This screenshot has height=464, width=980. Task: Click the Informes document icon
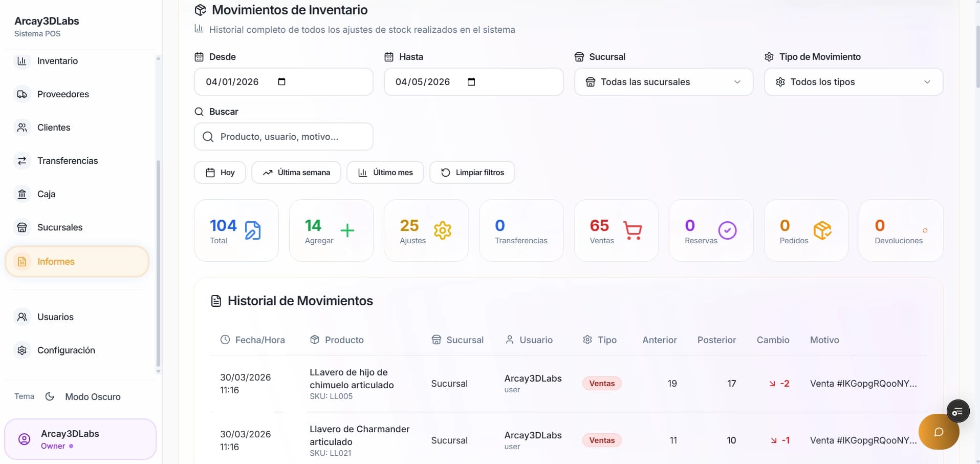click(22, 262)
